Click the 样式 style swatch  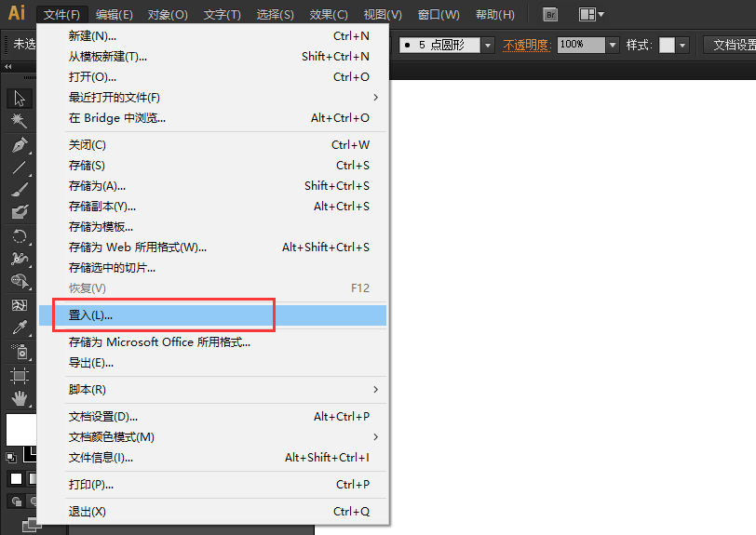pyautogui.click(x=667, y=46)
